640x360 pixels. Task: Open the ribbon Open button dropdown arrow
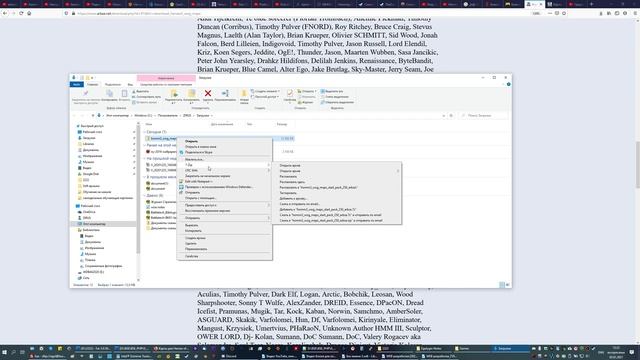coord(315,91)
